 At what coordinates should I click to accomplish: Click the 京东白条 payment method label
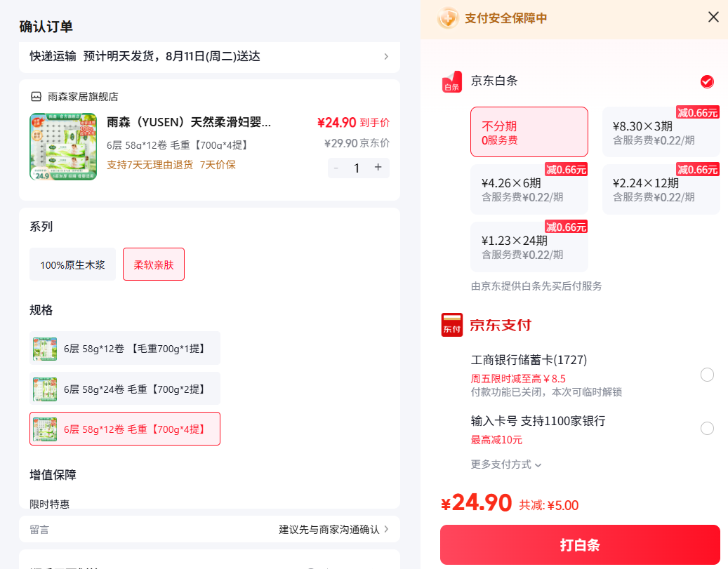[x=494, y=81]
